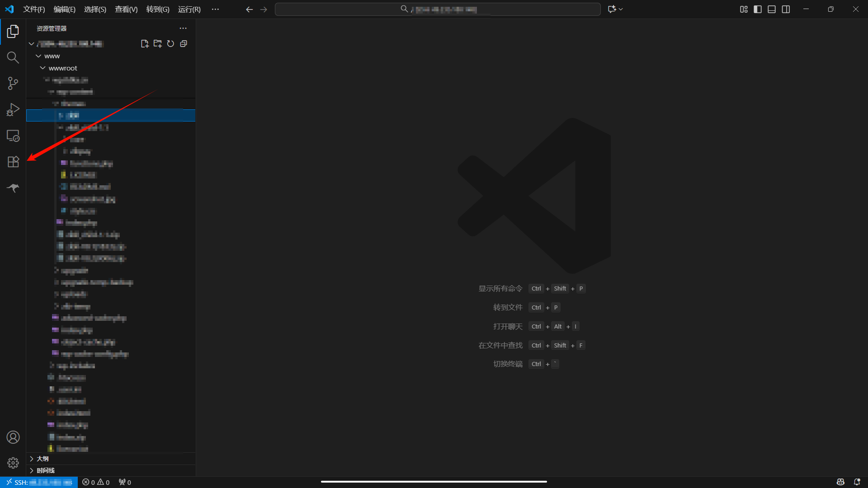Click the New Folder icon in explorer
Screen dimensions: 868x488
[157, 44]
